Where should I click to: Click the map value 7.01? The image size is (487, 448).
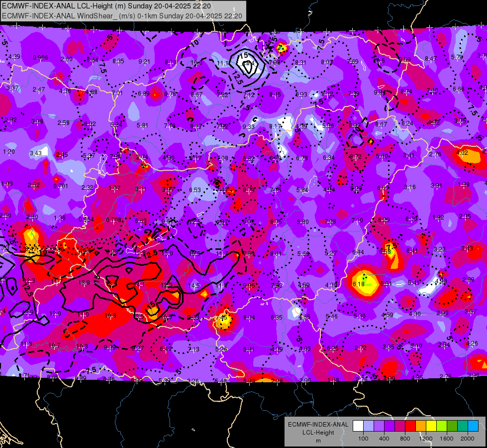click(x=117, y=93)
